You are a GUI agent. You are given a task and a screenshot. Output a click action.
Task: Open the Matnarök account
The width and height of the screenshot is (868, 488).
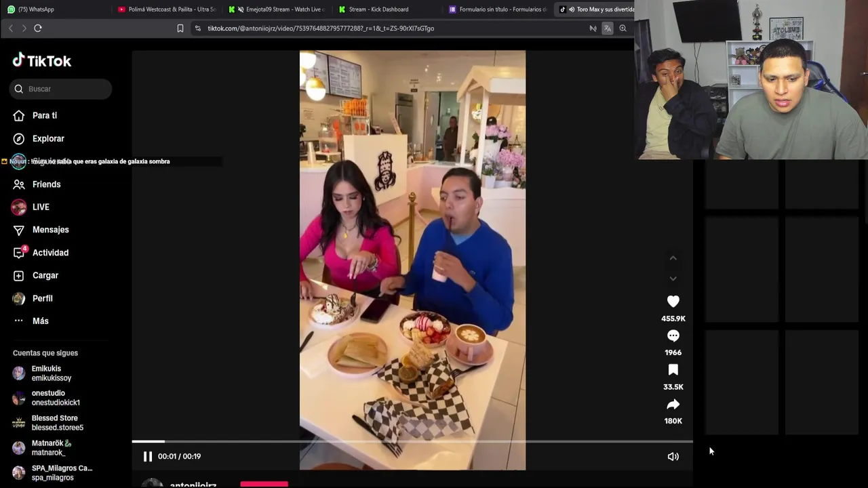click(51, 448)
